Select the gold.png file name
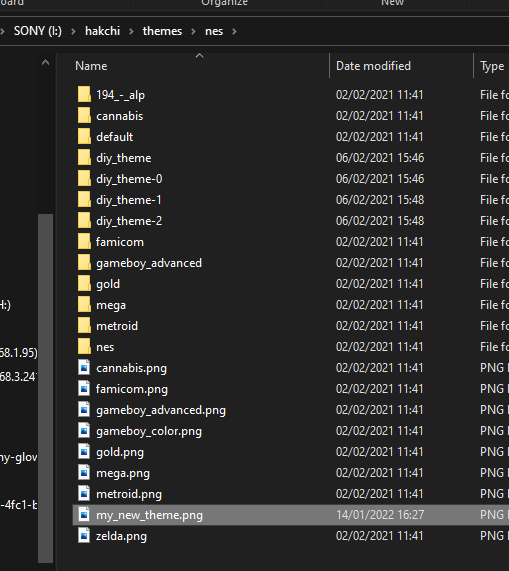This screenshot has width=509, height=571. tap(120, 452)
